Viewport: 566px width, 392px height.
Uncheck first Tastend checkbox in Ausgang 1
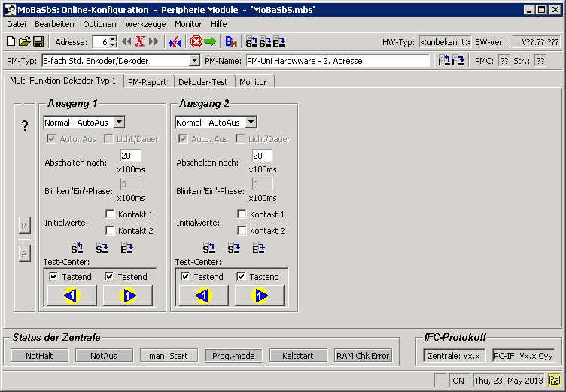click(x=53, y=277)
